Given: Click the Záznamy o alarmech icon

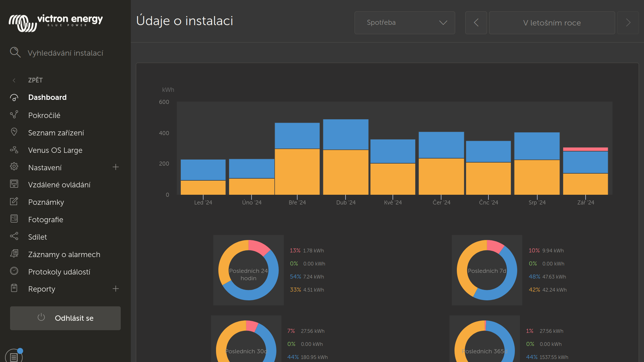Looking at the screenshot, I should coord(14,254).
